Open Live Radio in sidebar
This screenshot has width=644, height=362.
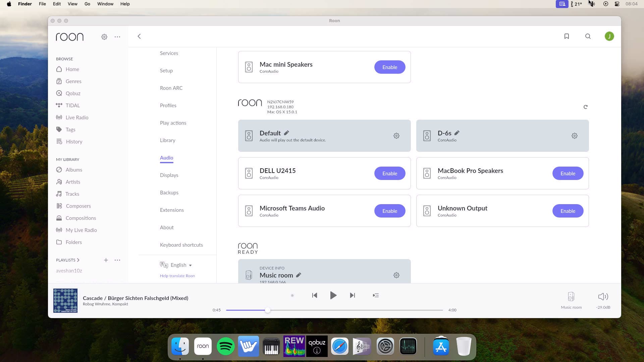point(72,118)
